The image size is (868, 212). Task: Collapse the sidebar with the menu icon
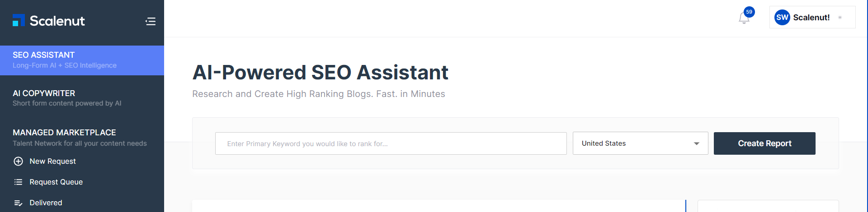(151, 21)
